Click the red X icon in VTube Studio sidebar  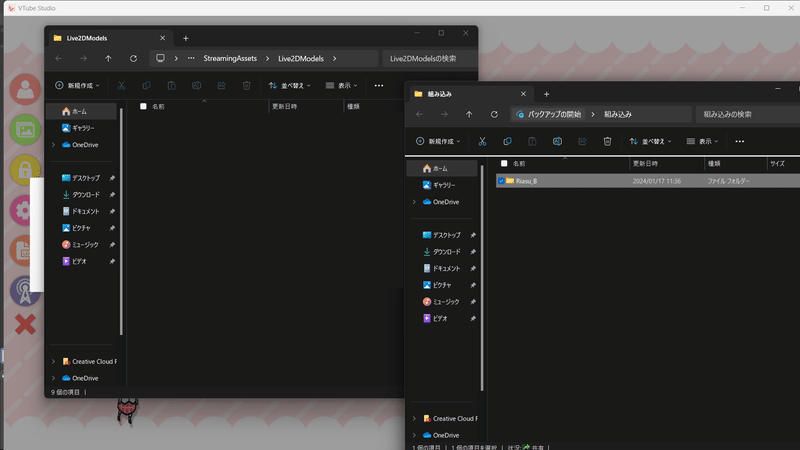click(x=25, y=324)
